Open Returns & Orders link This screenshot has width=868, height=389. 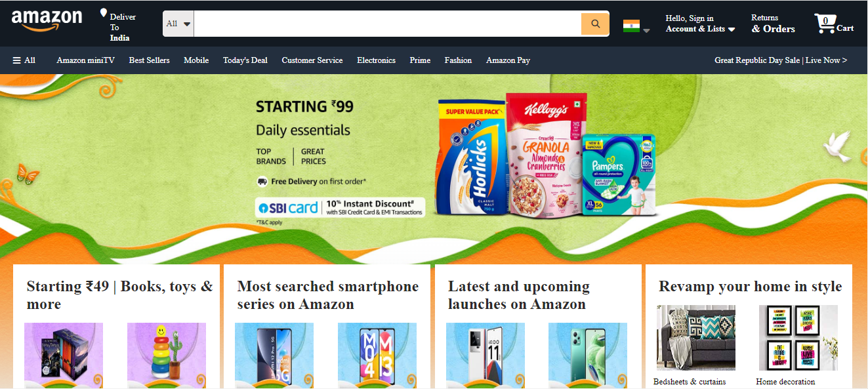coord(773,24)
